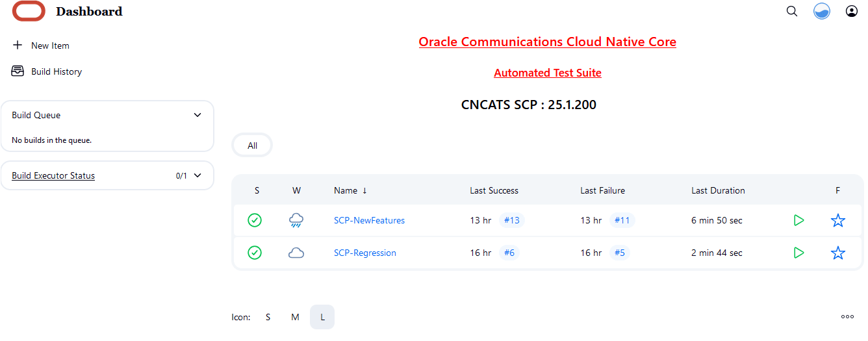Click the Automated Test Suite heading

pyautogui.click(x=548, y=73)
